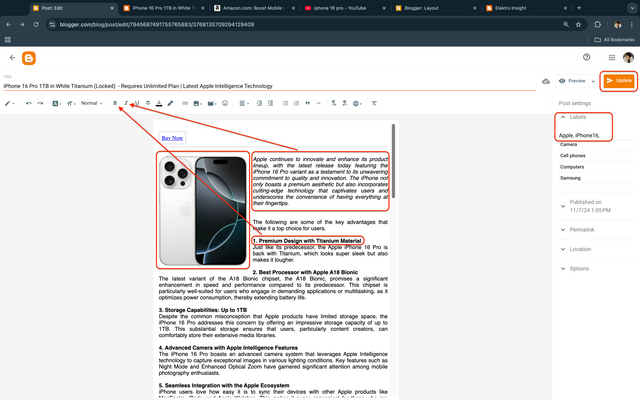Switch to the Elektro Insight tab

pyautogui.click(x=524, y=8)
